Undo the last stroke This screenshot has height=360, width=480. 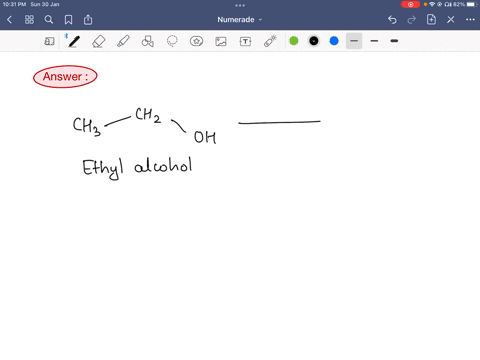(392, 20)
